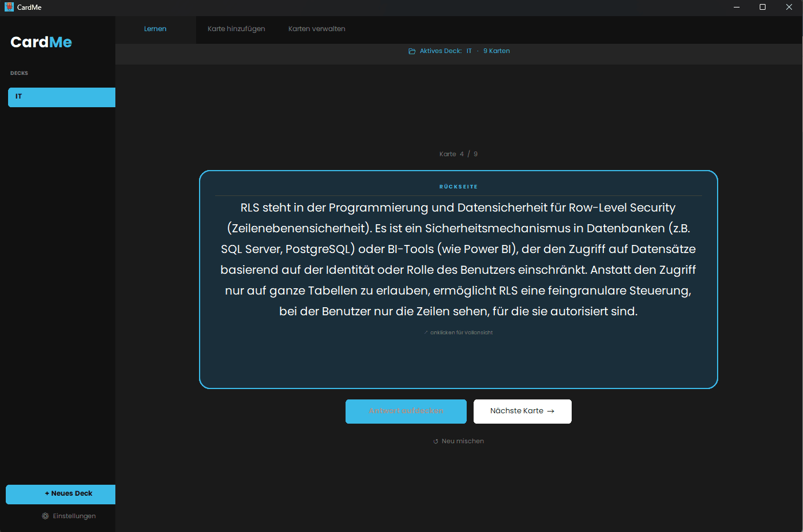Click the deck name IT in the header
The image size is (803, 532).
click(468, 51)
